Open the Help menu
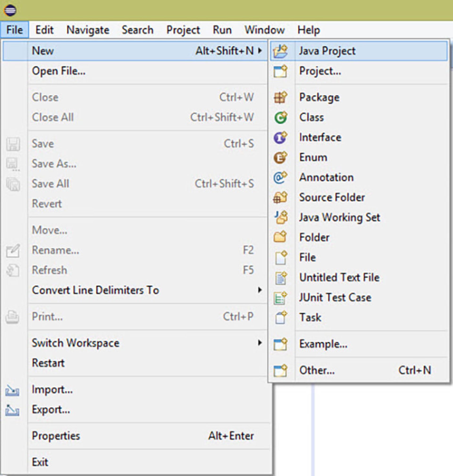 point(309,30)
